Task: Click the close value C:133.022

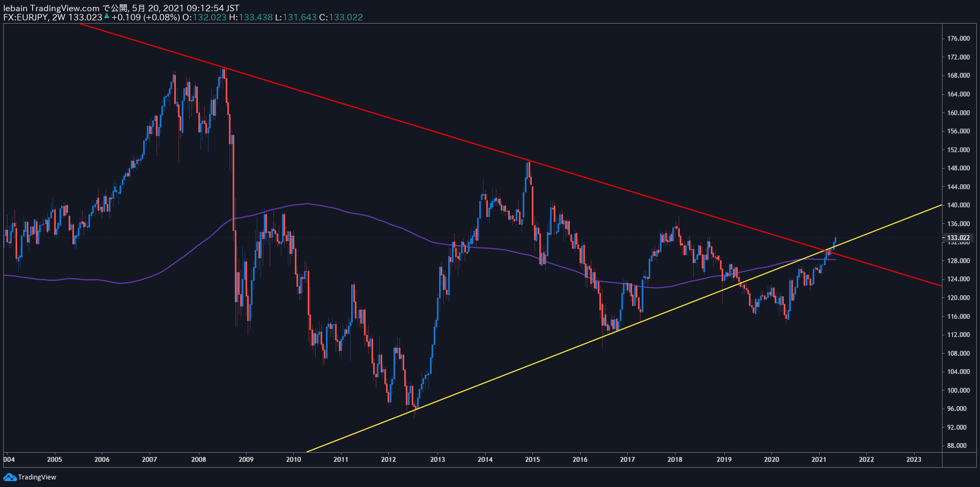Action: [x=341, y=17]
